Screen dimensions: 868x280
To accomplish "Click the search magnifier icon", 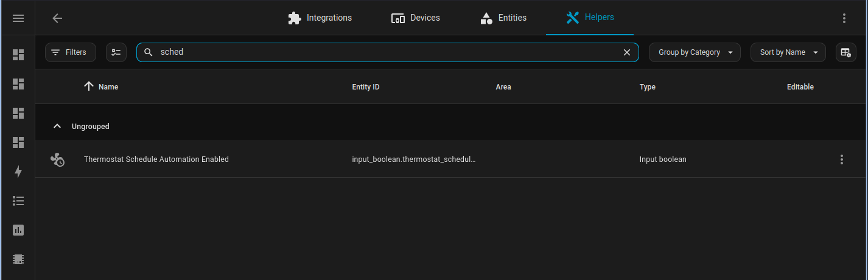I will [148, 52].
